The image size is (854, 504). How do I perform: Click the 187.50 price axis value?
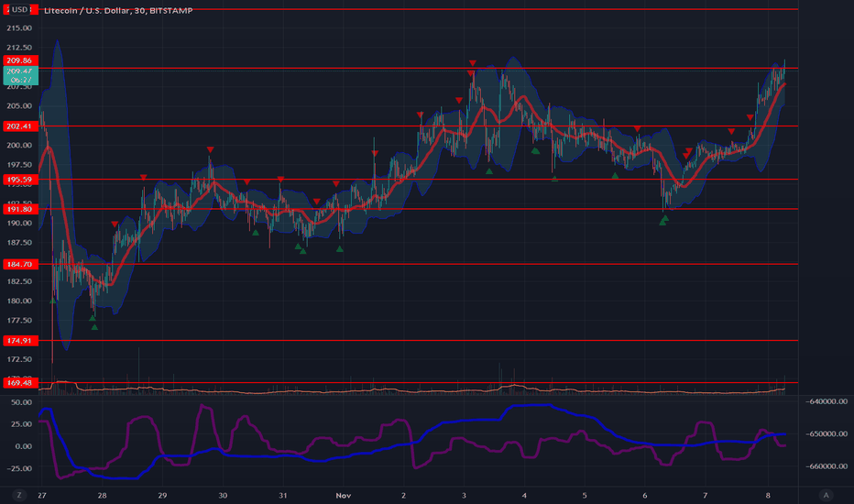[x=19, y=243]
